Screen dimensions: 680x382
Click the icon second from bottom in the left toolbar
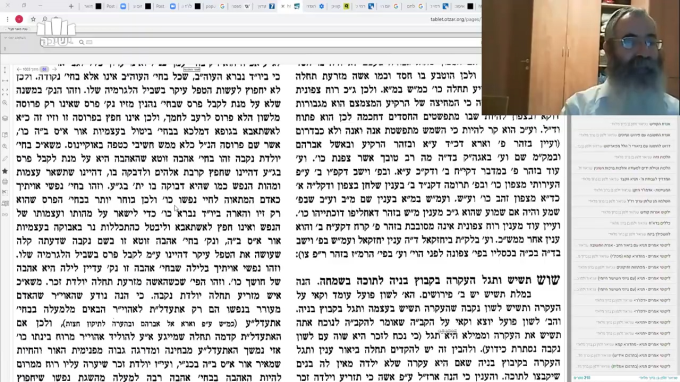[x=5, y=203]
